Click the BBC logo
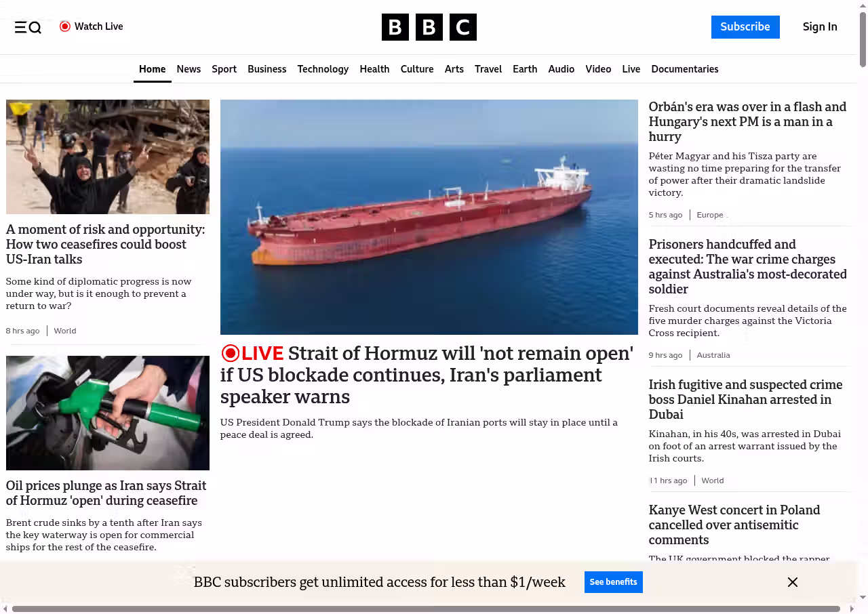The width and height of the screenshot is (868, 614). pos(429,27)
